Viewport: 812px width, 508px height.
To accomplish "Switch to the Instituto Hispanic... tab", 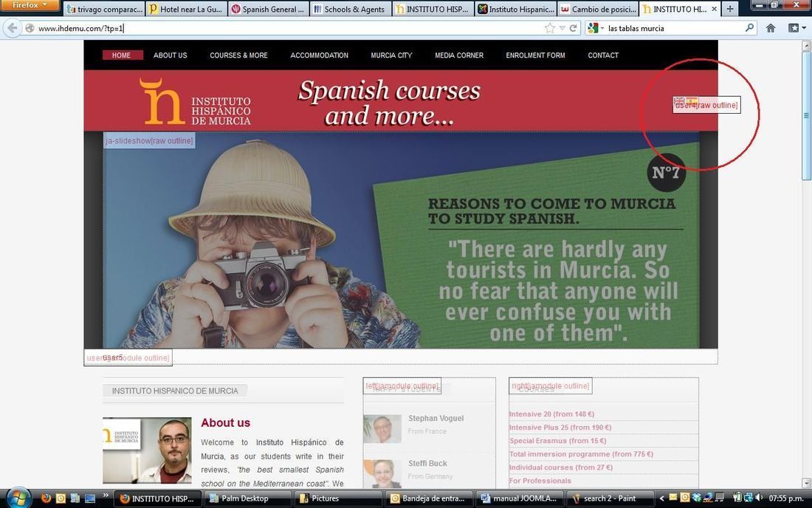I will [x=515, y=9].
